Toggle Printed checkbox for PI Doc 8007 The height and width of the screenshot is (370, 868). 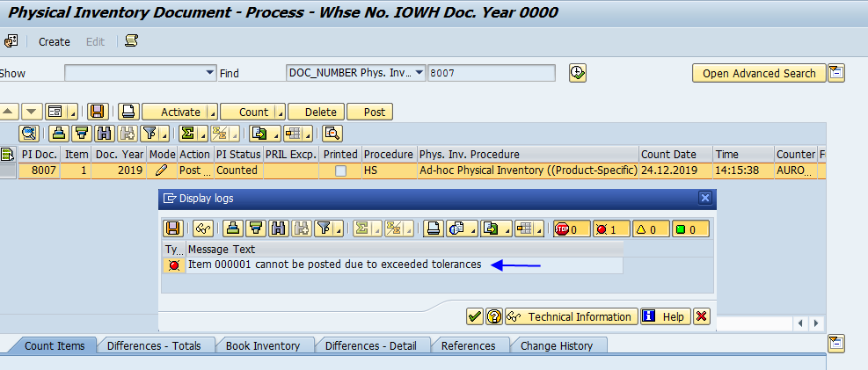click(x=340, y=170)
